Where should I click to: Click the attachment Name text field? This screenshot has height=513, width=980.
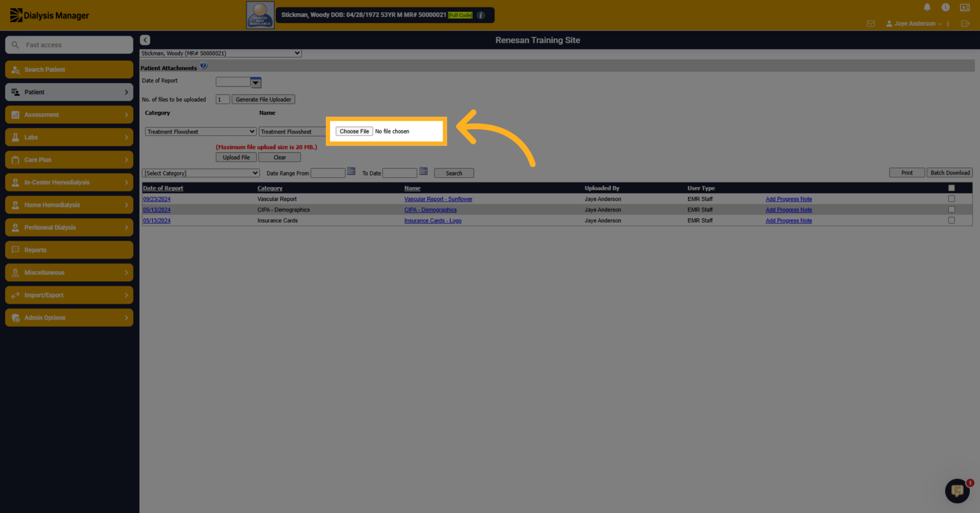[x=292, y=131]
